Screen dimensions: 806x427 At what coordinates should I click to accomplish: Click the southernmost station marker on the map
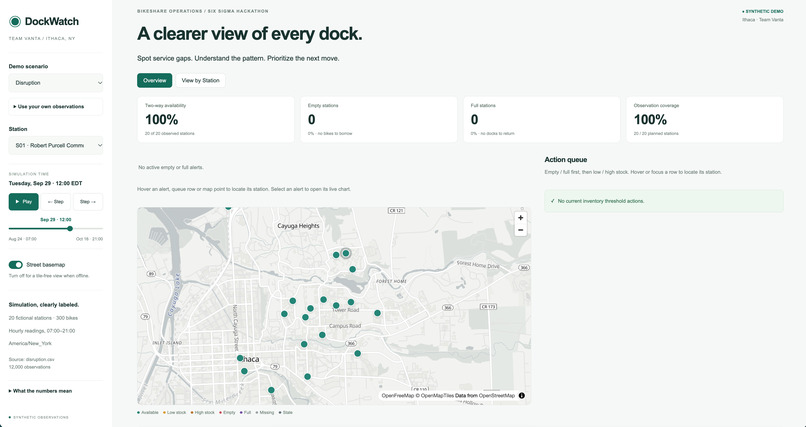[271, 390]
